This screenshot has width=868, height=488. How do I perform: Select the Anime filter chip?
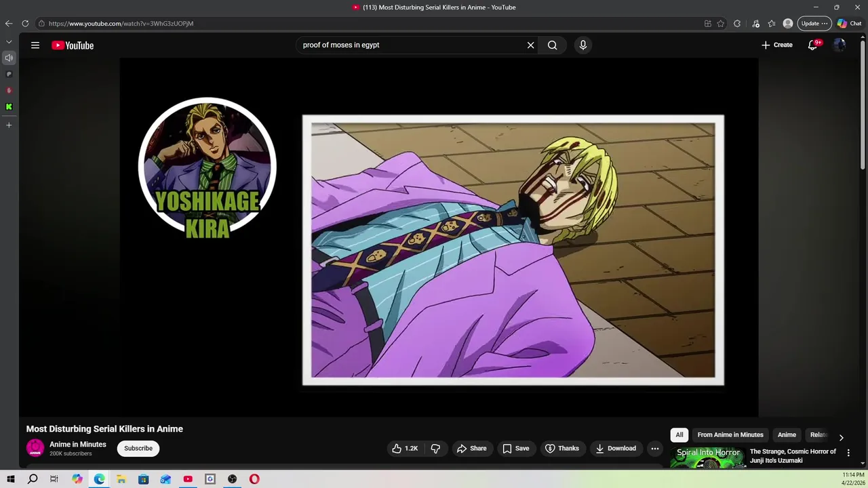(x=787, y=435)
